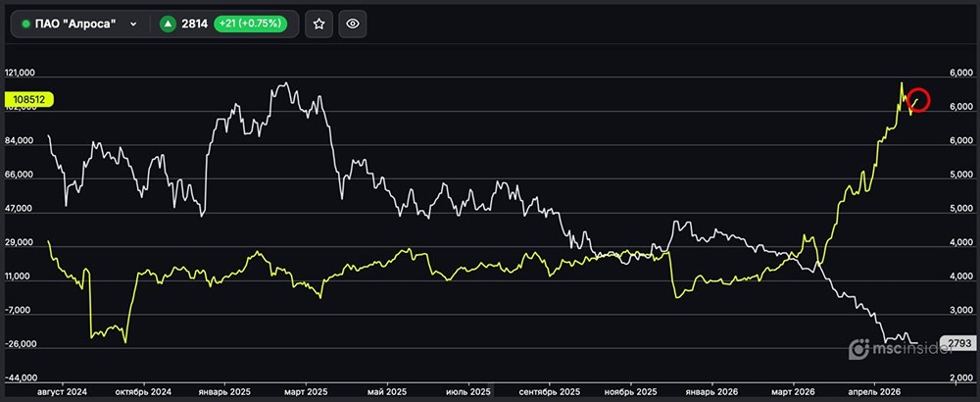Screen dimensions: 980x402
Task: Click the март 2026 date label
Action: click(794, 391)
